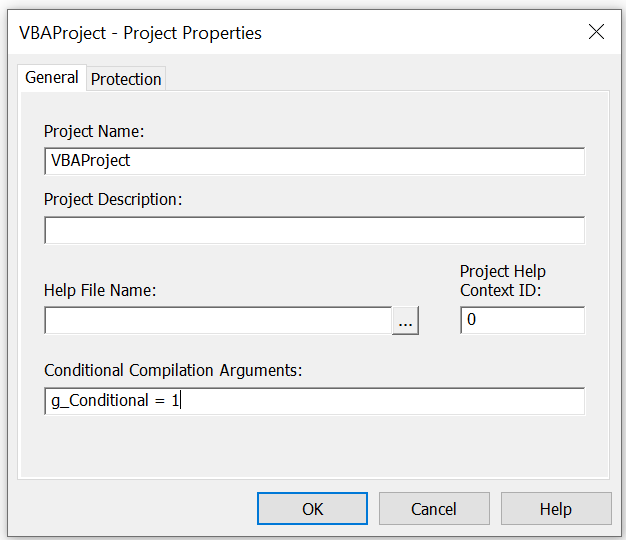The width and height of the screenshot is (626, 540).
Task: Click the Cancel button
Action: tap(434, 508)
